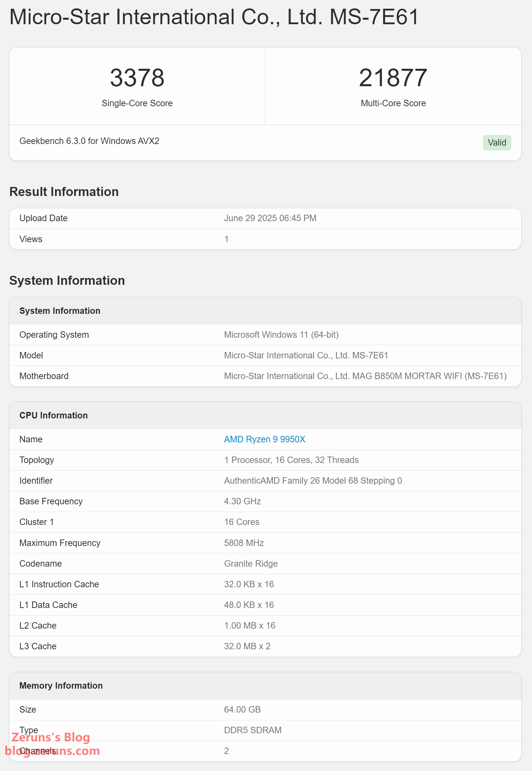The width and height of the screenshot is (532, 771).
Task: Click the CPU Name row label
Action: (x=31, y=439)
